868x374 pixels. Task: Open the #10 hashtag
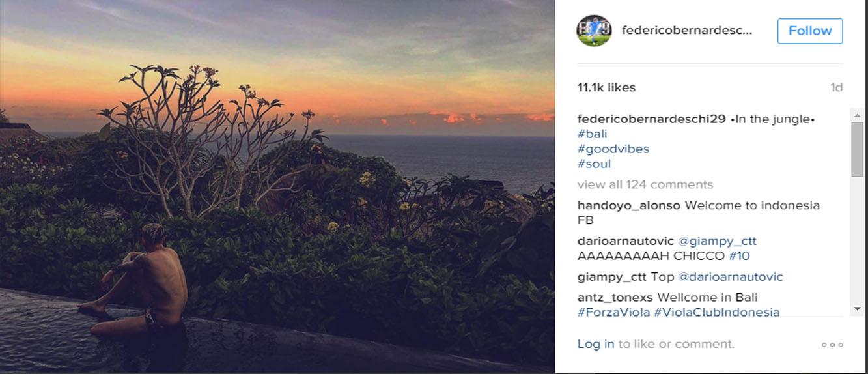[739, 256]
